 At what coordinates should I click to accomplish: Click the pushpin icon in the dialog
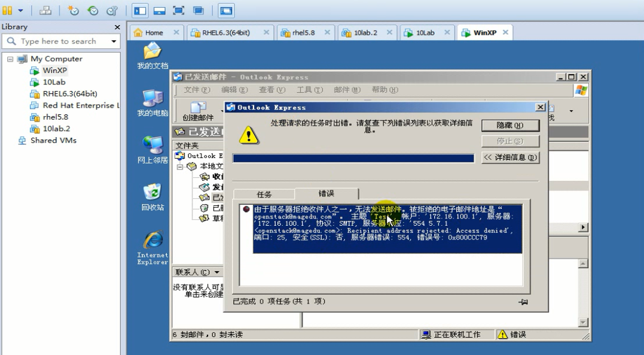(x=523, y=302)
